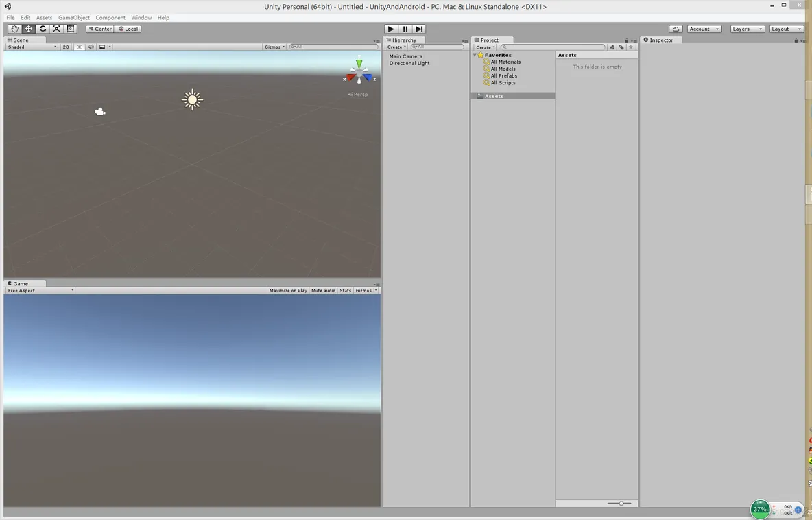Open the Free Aspect dropdown
The height and width of the screenshot is (520, 812).
pos(40,291)
